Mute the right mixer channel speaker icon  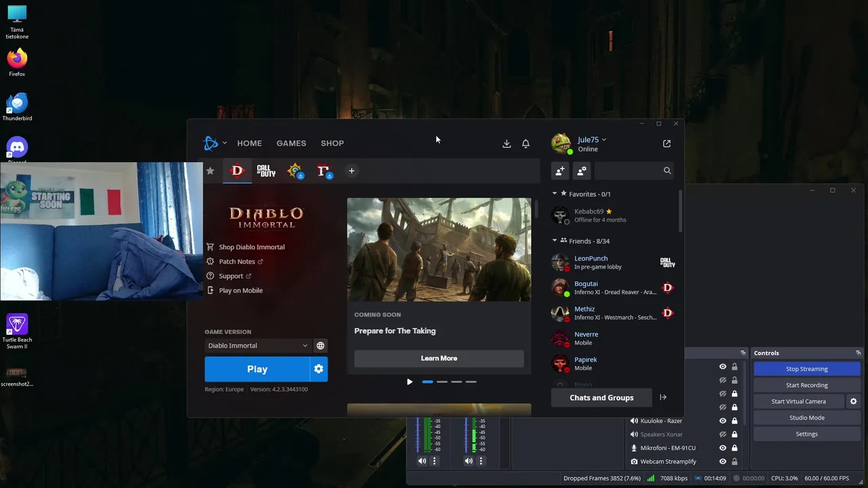[x=469, y=461]
